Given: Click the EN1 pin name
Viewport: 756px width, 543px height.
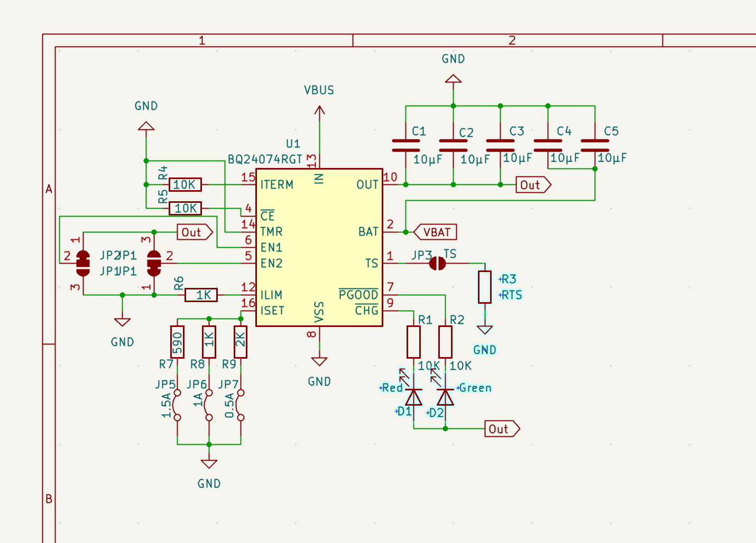Looking at the screenshot, I should (x=271, y=247).
